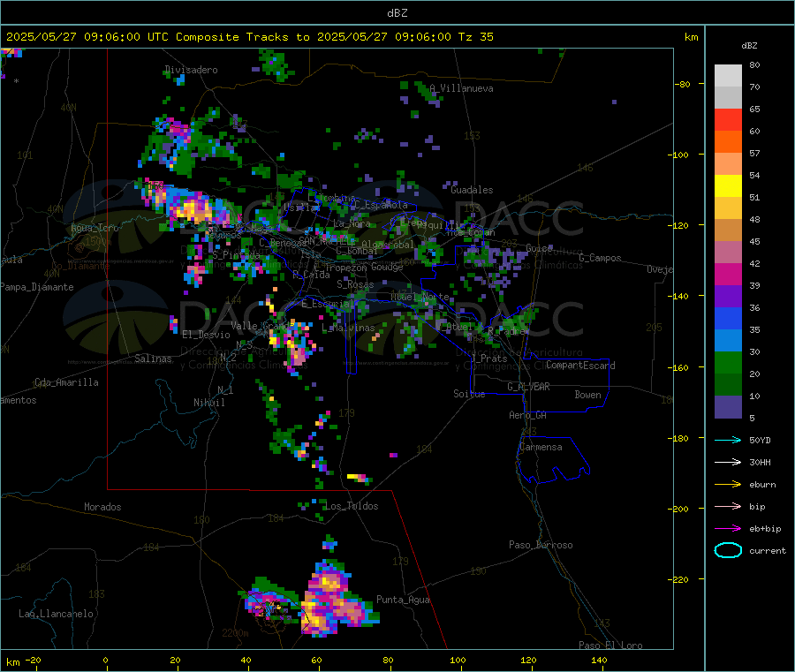Screen dimensions: 795x672
Task: Click the 'L_Malvinas' map label
Action: tap(348, 328)
